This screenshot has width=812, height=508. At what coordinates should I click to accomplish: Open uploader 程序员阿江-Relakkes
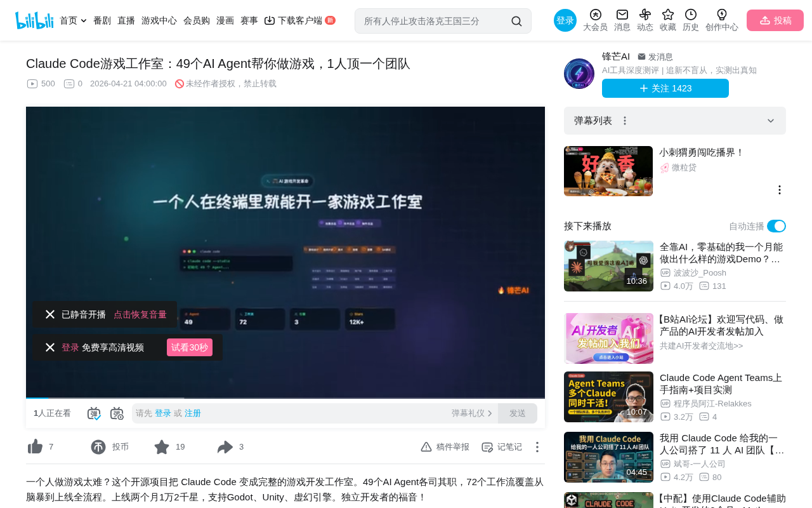[712, 404]
